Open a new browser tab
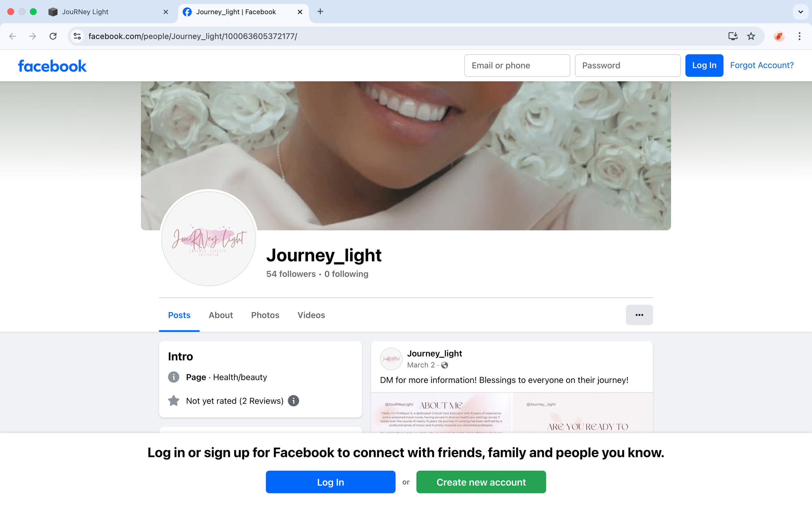This screenshot has height=508, width=812. point(320,12)
